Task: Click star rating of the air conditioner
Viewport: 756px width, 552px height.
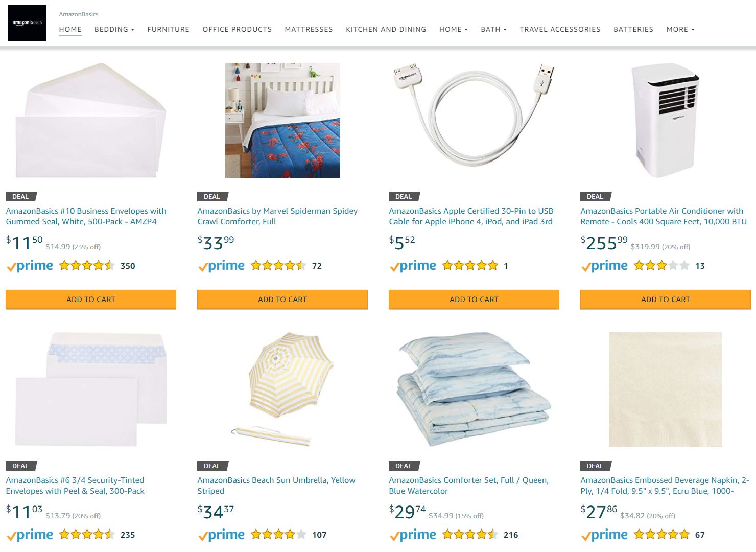Action: pos(661,266)
